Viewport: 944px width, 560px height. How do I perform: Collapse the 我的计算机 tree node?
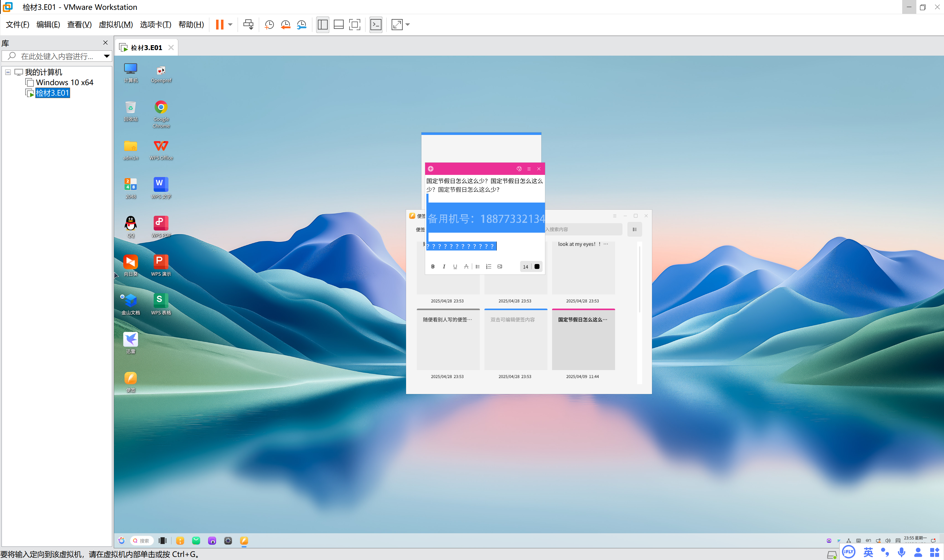[x=8, y=72]
